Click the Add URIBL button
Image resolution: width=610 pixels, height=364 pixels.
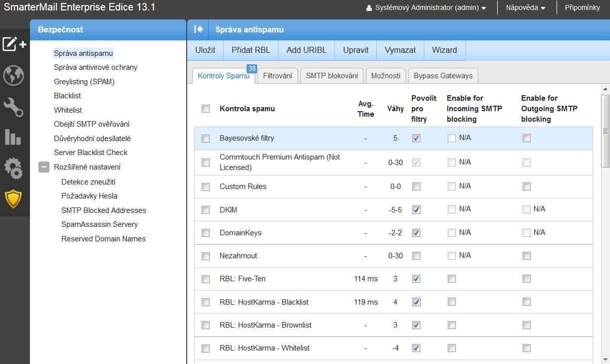pos(306,50)
